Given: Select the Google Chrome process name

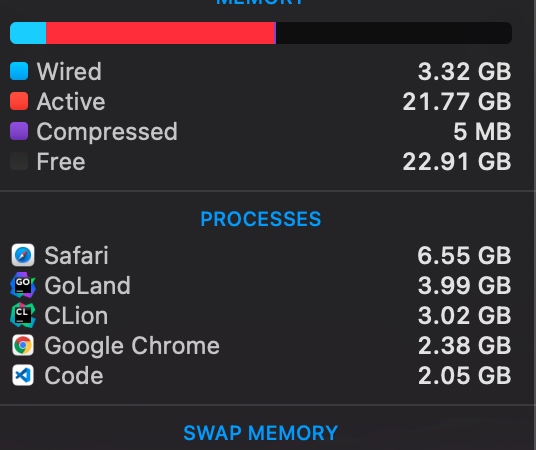Looking at the screenshot, I should pyautogui.click(x=132, y=346).
